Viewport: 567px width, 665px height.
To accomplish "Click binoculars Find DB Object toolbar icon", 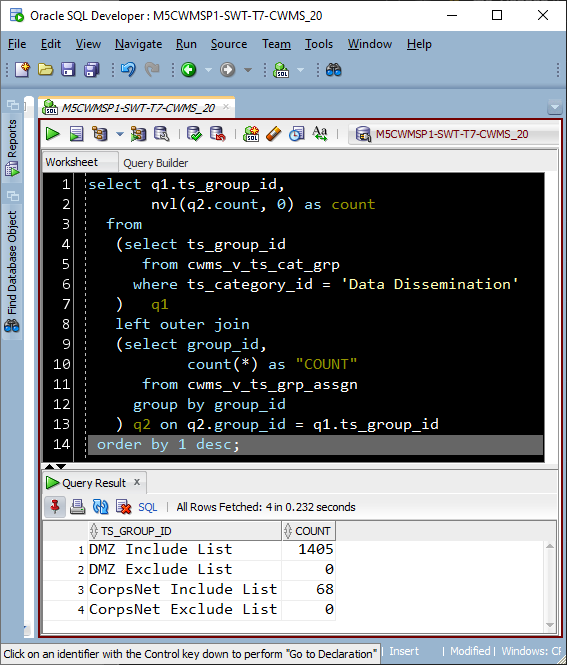I will 333,70.
